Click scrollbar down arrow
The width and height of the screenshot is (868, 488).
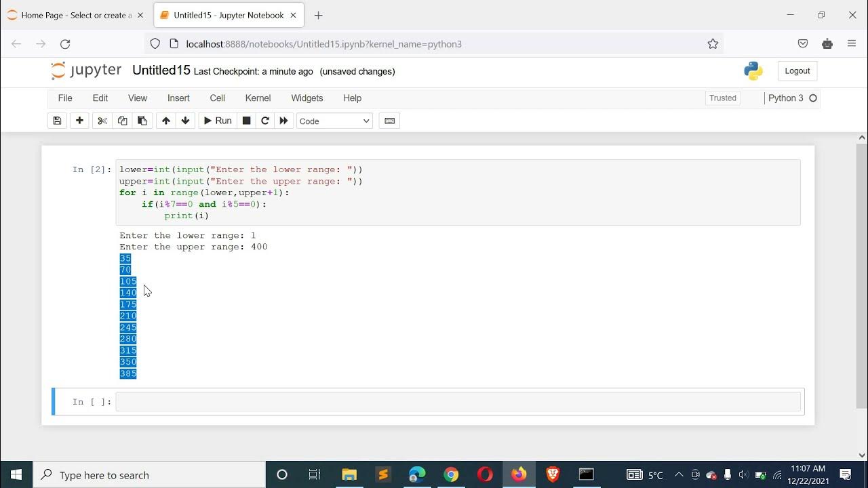(862, 455)
